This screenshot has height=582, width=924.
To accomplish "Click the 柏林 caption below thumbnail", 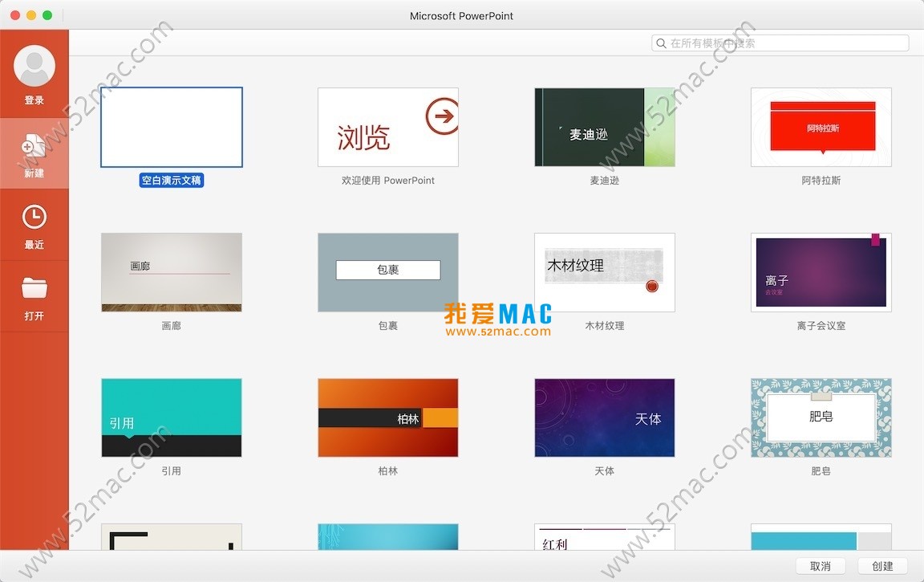I will [x=387, y=470].
